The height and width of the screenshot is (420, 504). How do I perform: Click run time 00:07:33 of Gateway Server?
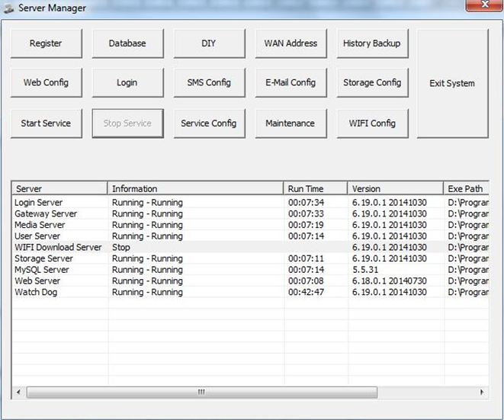pos(306,213)
